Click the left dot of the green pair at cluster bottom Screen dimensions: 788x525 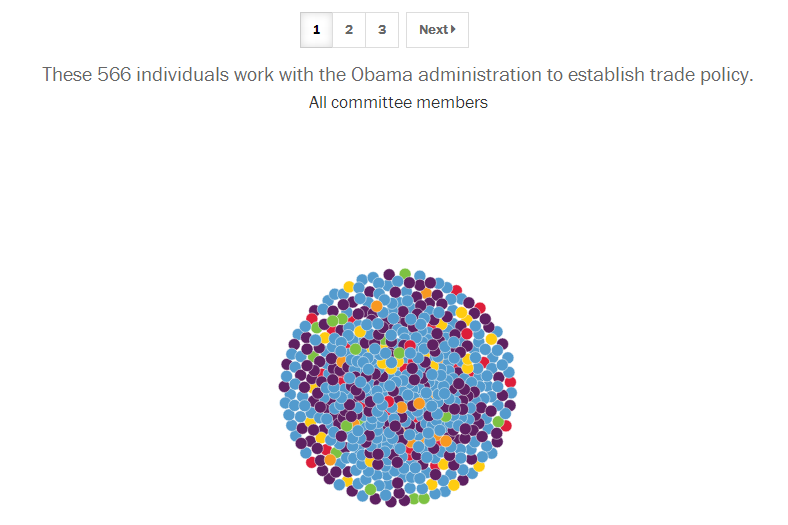[414, 499]
